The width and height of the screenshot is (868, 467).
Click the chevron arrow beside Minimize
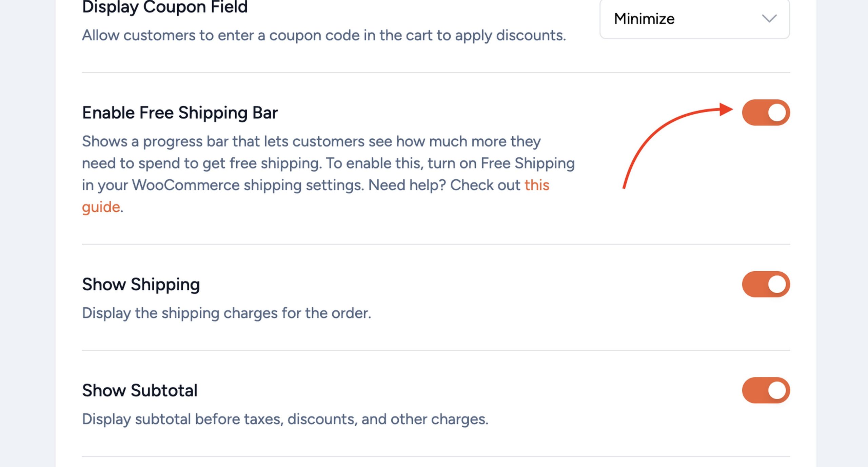click(x=769, y=18)
